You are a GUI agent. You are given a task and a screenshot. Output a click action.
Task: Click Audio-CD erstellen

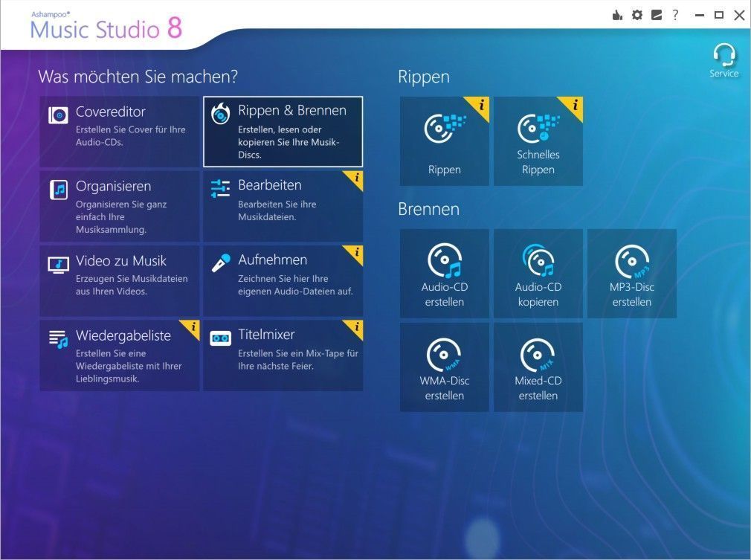click(x=445, y=274)
